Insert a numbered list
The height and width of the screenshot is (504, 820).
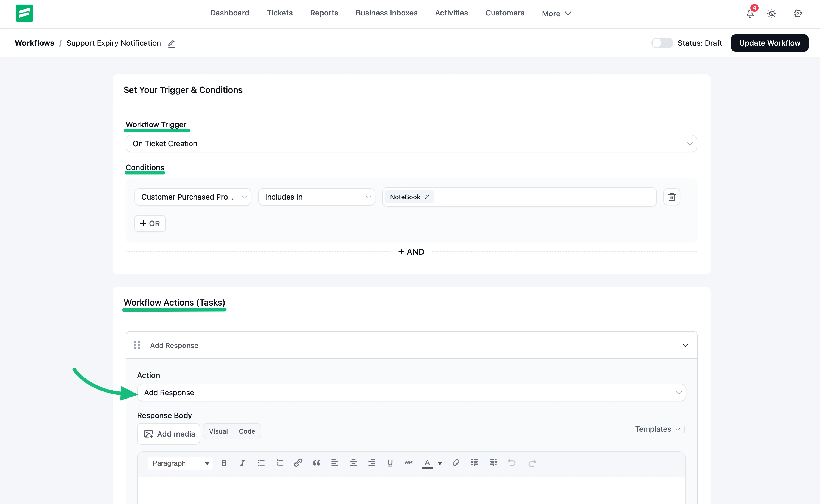[x=279, y=463]
